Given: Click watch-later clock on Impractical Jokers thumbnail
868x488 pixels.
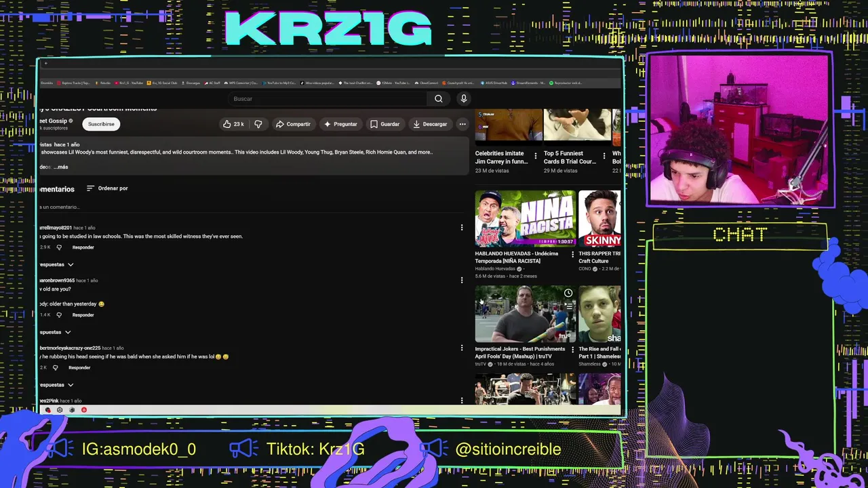Looking at the screenshot, I should tap(568, 293).
